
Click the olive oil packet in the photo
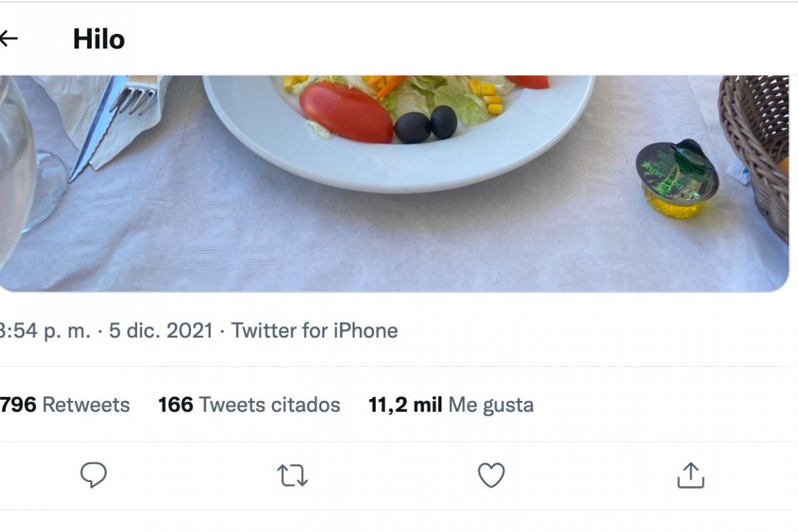(x=676, y=179)
